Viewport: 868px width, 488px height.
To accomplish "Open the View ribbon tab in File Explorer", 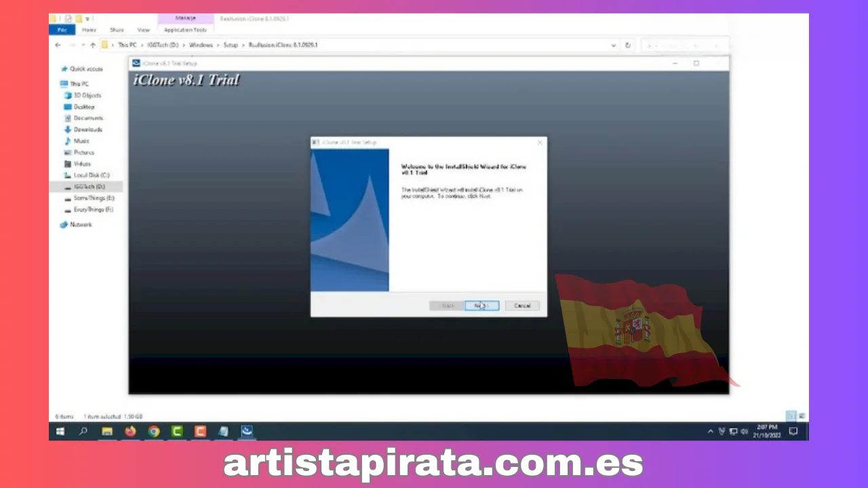I will click(143, 30).
